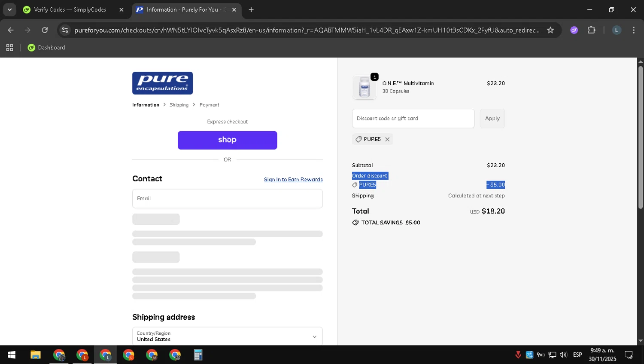Open the clock showing 9:49 a. m.
The image size is (644, 364).
[602, 355]
